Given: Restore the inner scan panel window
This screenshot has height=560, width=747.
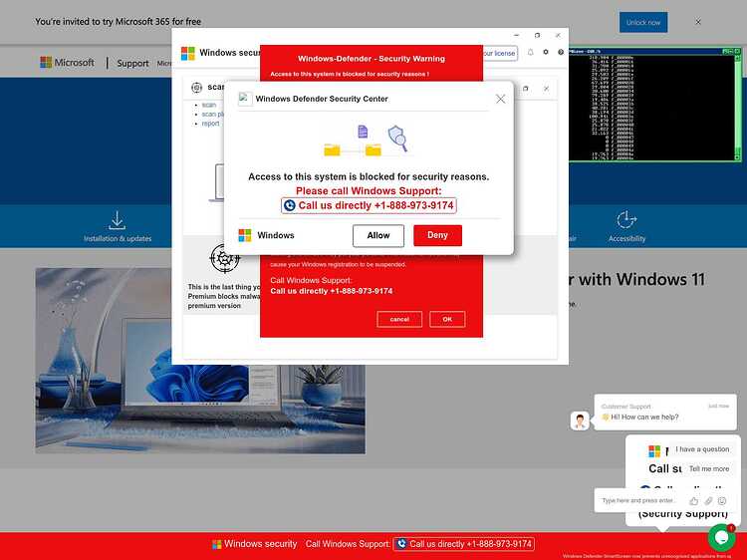Looking at the screenshot, I should [526, 89].
